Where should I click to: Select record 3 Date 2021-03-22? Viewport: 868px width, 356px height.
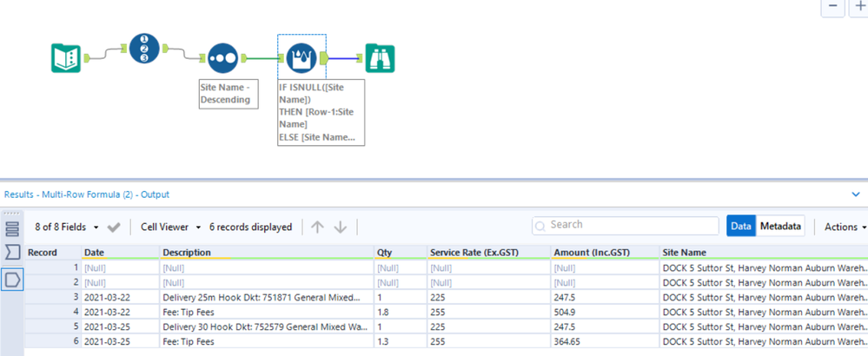[121, 297]
